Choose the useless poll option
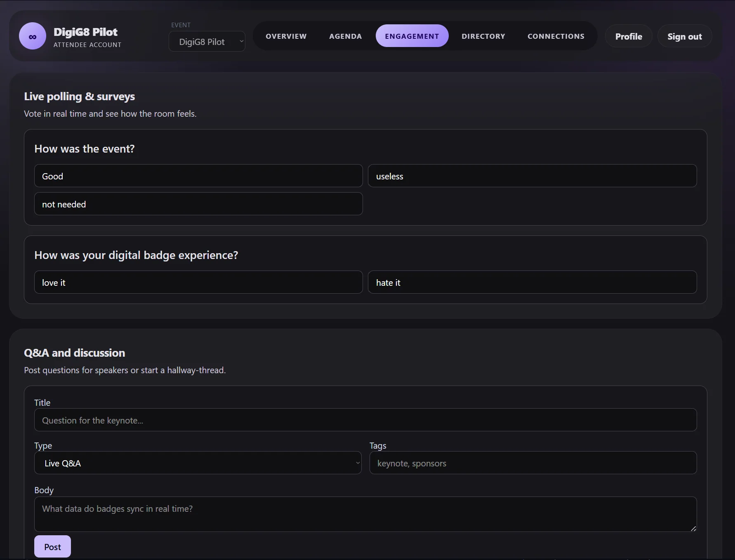Image resolution: width=735 pixels, height=560 pixels. (532, 176)
